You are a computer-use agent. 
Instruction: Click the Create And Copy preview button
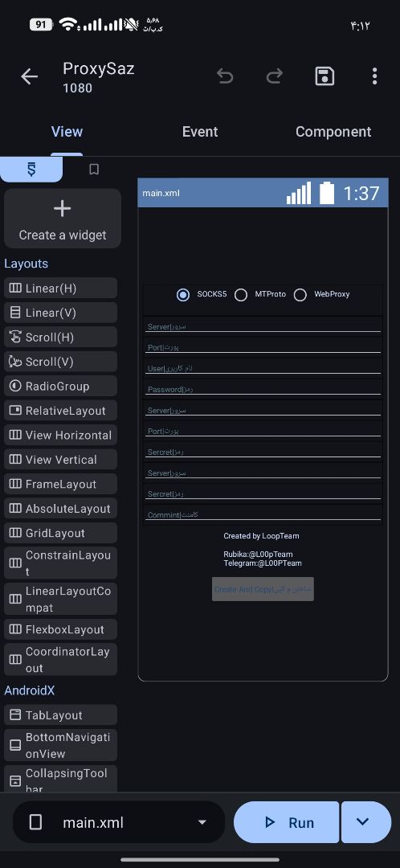pyautogui.click(x=263, y=589)
